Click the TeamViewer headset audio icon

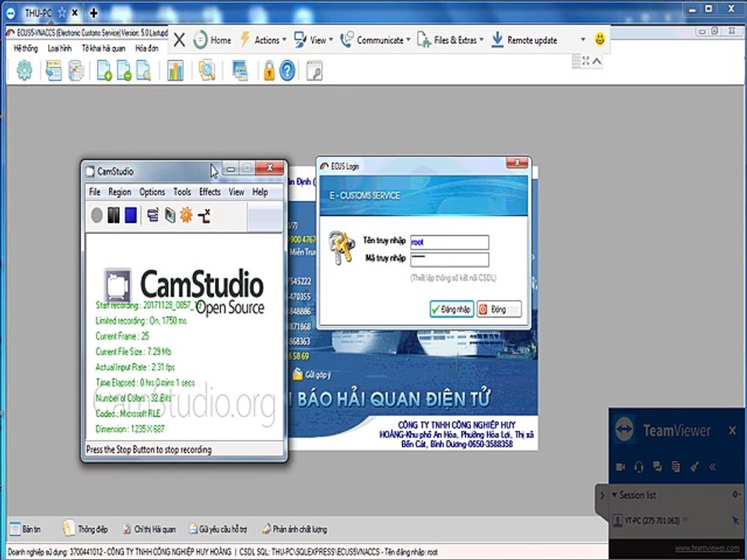(639, 467)
